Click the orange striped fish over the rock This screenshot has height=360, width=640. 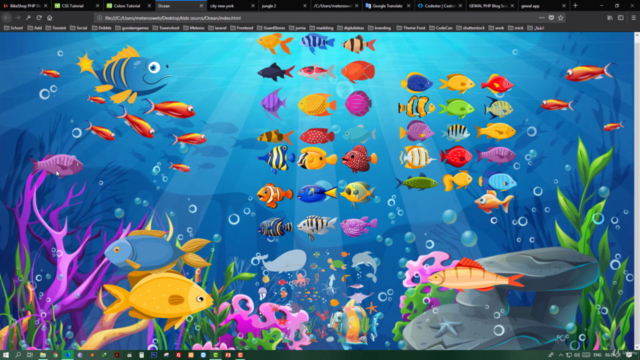coord(475,276)
